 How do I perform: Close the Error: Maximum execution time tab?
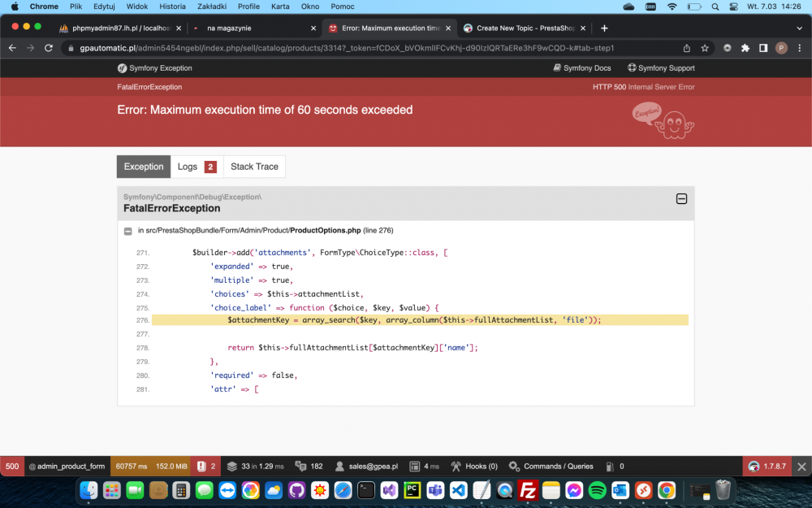(x=448, y=28)
